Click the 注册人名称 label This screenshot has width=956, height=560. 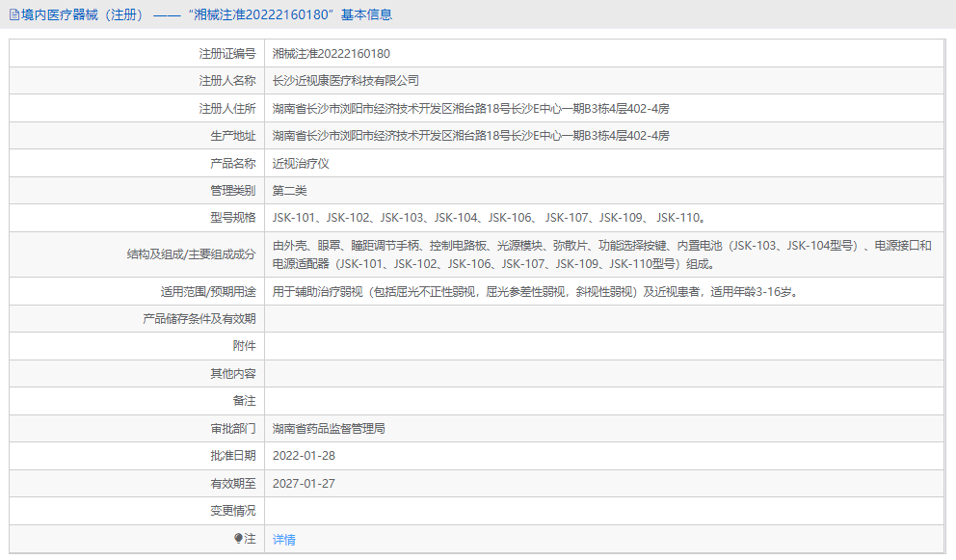click(227, 81)
